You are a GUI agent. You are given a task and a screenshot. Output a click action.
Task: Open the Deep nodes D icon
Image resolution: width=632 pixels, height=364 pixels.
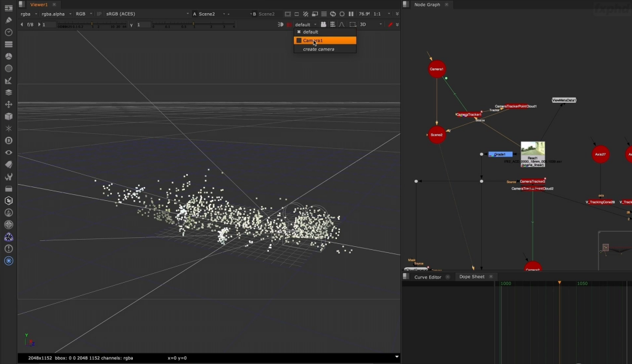coord(8,140)
